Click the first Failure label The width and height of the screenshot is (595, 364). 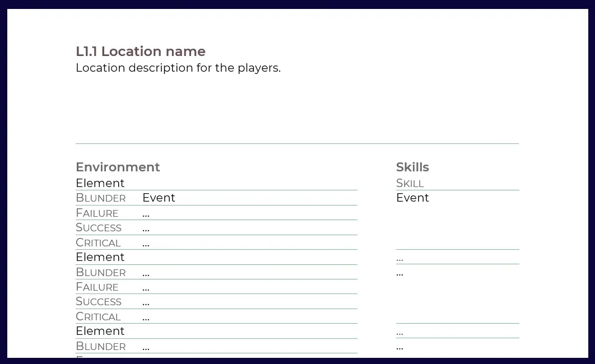pyautogui.click(x=97, y=213)
